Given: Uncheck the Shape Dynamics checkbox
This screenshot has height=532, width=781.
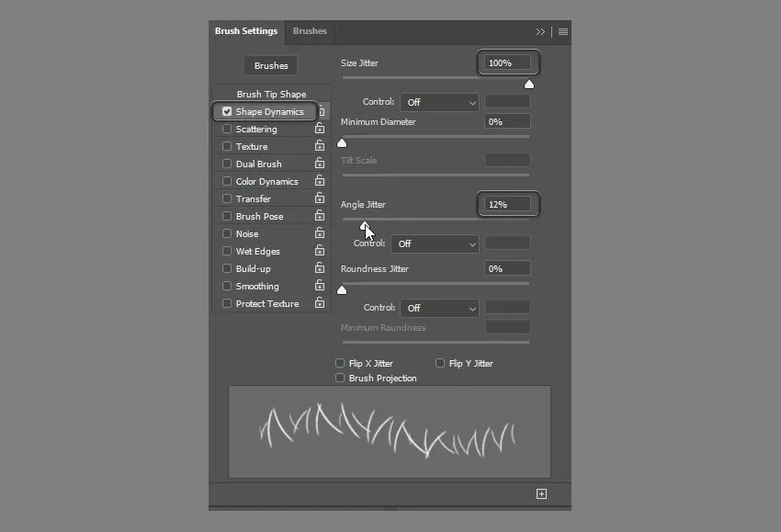Looking at the screenshot, I should coord(227,112).
